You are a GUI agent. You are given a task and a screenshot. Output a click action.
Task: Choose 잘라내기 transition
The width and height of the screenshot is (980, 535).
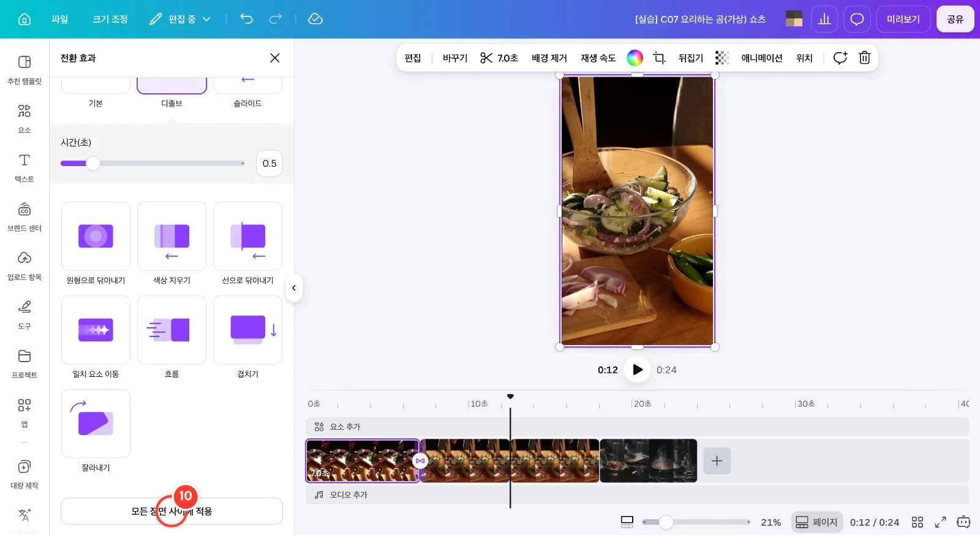(96, 431)
